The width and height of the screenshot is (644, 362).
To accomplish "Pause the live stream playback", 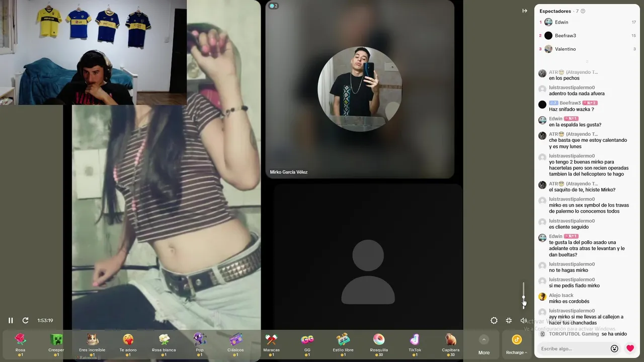I will coord(11,320).
